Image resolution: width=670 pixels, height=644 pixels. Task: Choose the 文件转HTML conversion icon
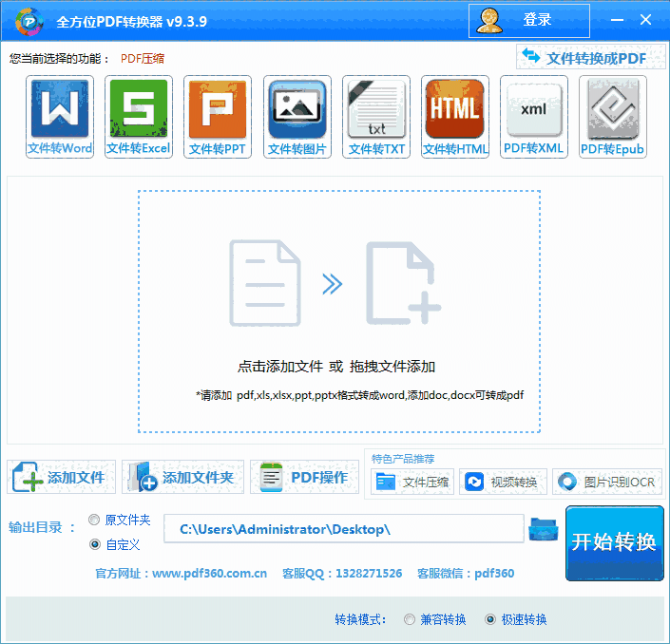455,117
